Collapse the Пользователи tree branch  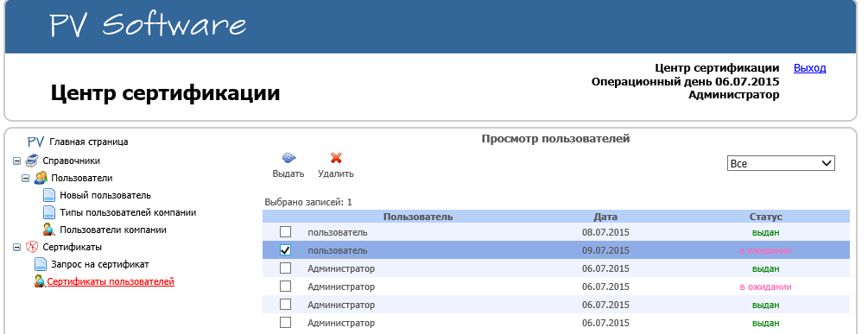click(25, 179)
